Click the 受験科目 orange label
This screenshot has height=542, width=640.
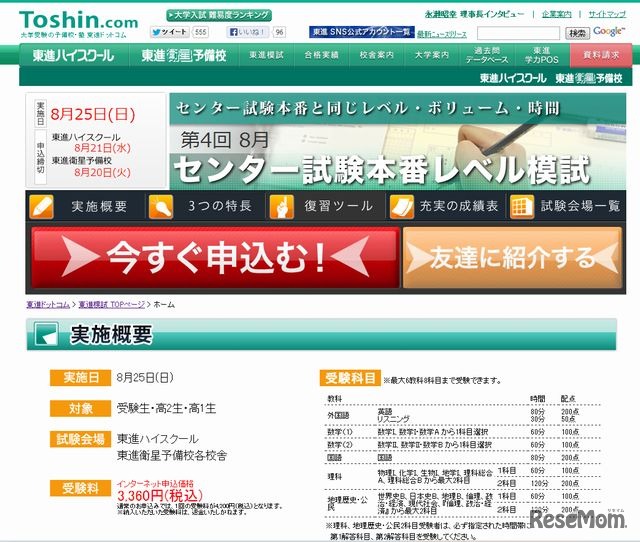click(x=350, y=378)
